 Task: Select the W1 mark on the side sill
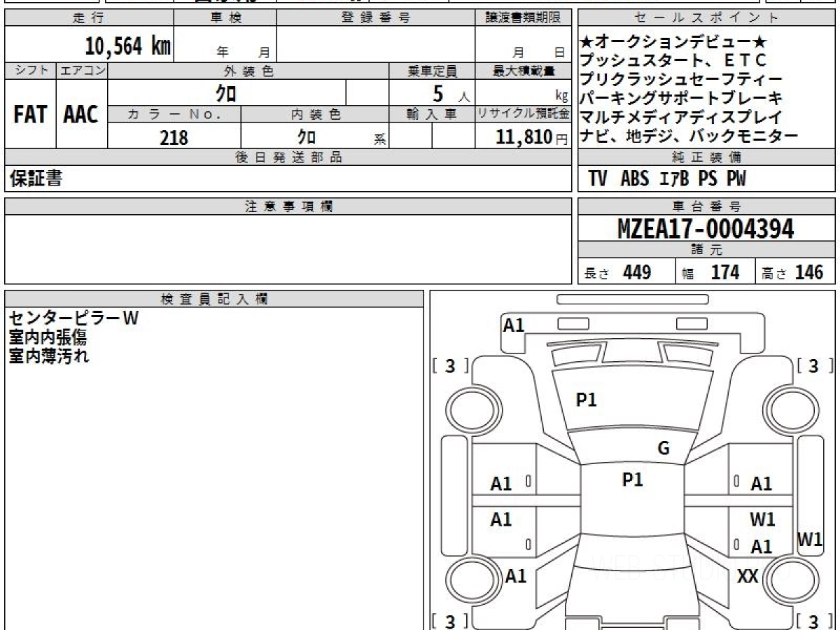811,539
